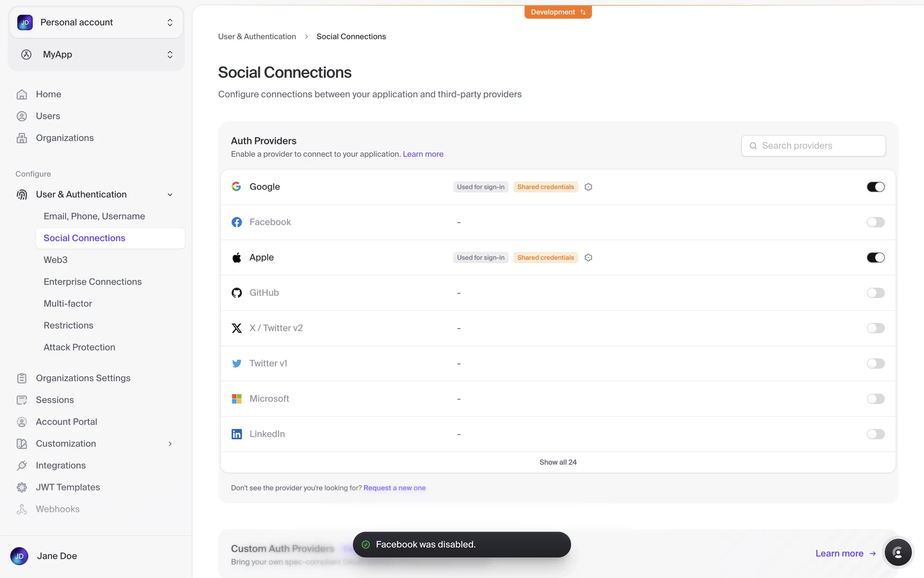Disable the Google provider toggle
Viewport: 924px width, 578px height.
(x=875, y=187)
